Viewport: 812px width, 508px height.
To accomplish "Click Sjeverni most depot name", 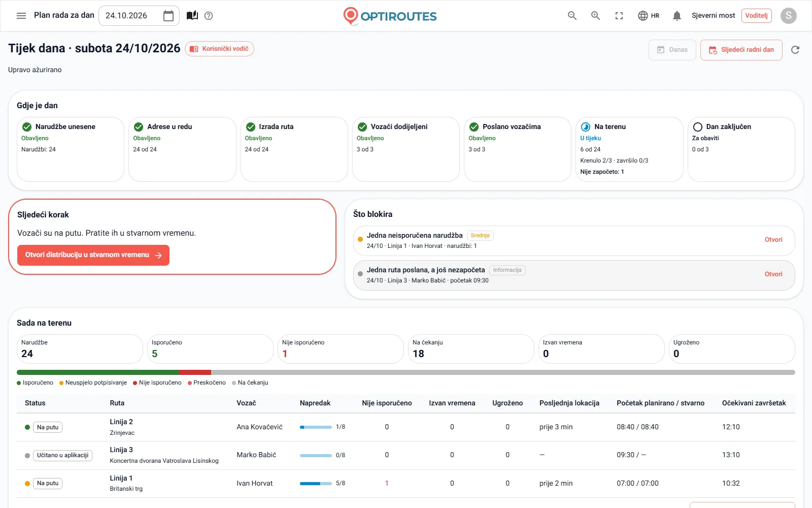I will click(713, 16).
